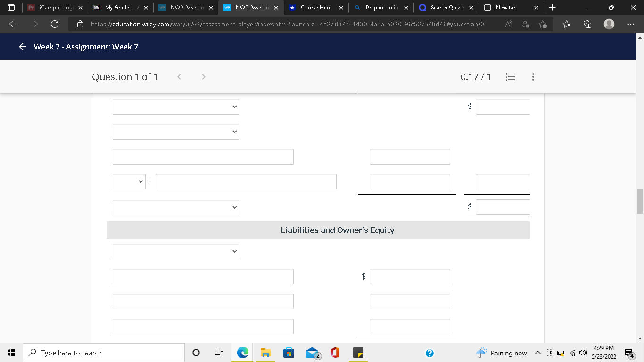Open browser Collections

click(x=588, y=24)
